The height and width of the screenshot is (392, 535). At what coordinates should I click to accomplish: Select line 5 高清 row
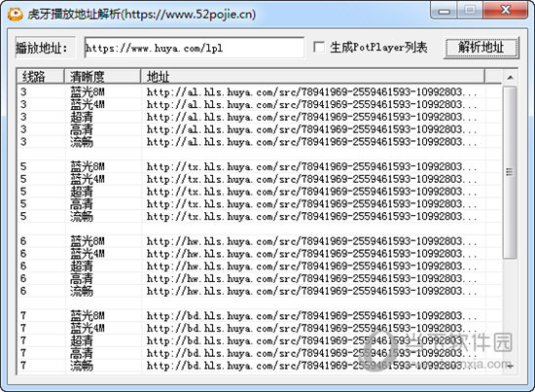click(x=260, y=204)
